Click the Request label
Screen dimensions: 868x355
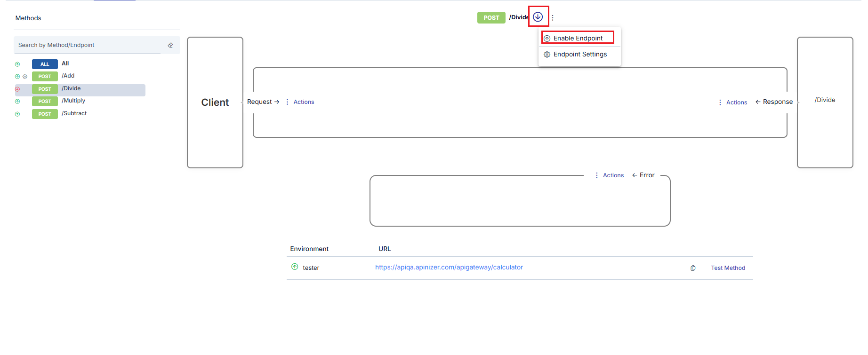click(x=263, y=102)
